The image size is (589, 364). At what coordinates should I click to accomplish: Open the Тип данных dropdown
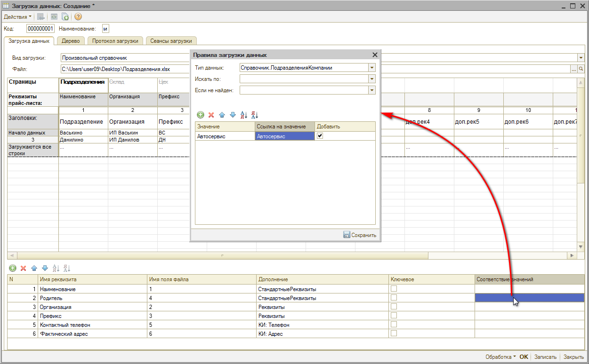point(372,68)
